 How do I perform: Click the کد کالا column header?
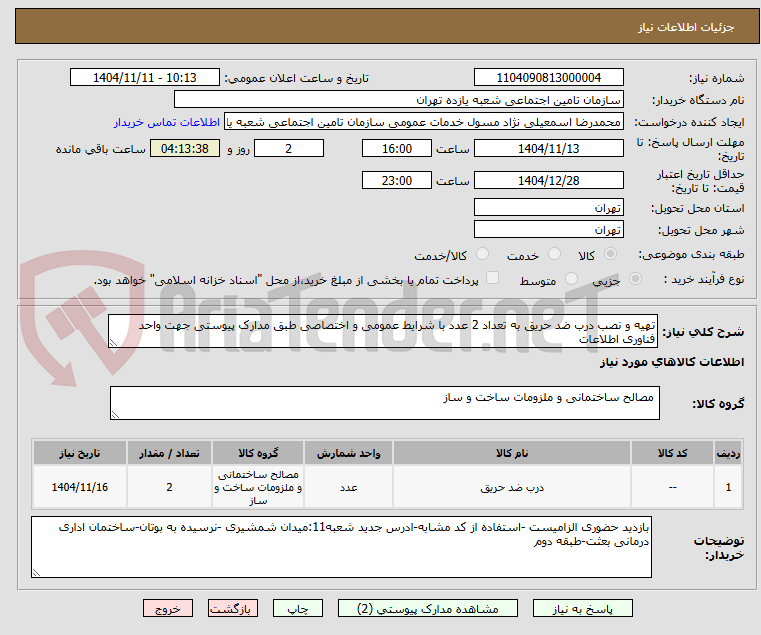click(672, 453)
